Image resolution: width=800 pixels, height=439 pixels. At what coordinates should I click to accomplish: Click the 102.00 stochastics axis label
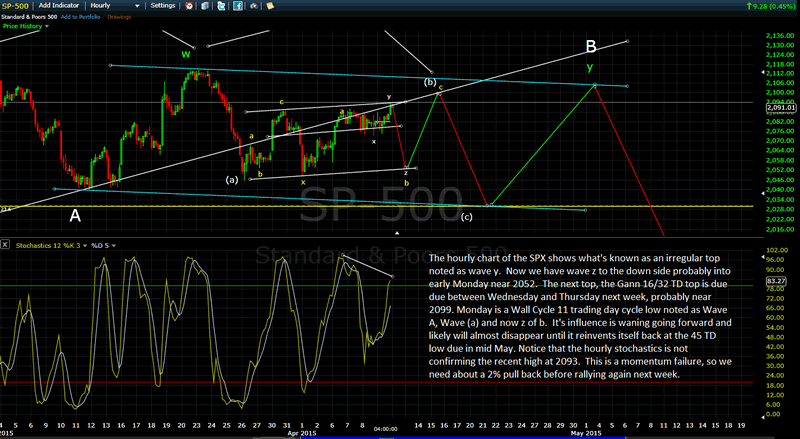777,250
